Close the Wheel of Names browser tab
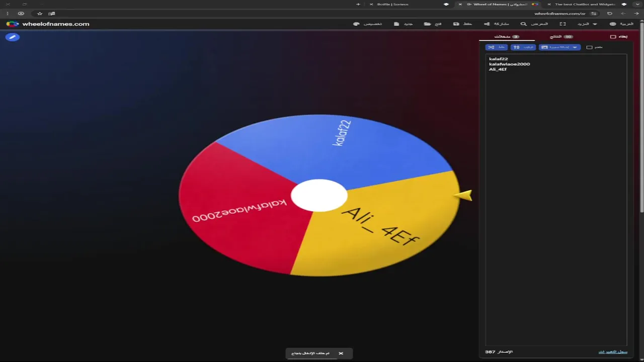The width and height of the screenshot is (644, 362). [460, 4]
